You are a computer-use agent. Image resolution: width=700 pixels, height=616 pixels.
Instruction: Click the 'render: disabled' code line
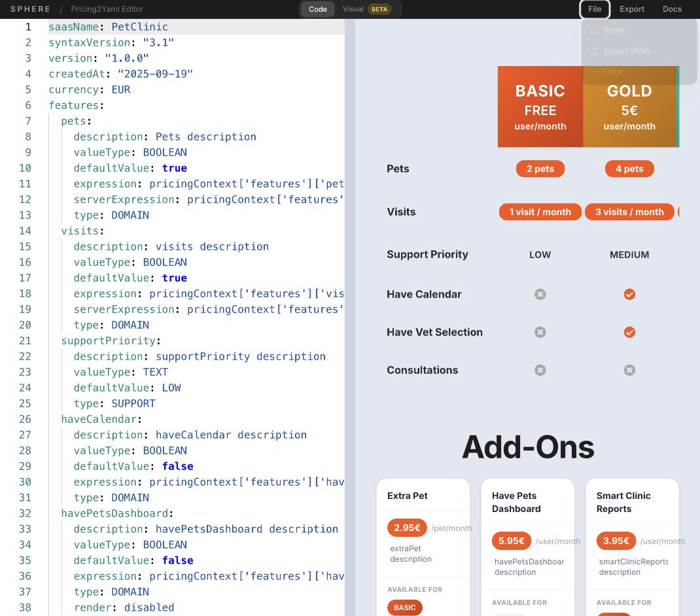(x=124, y=607)
